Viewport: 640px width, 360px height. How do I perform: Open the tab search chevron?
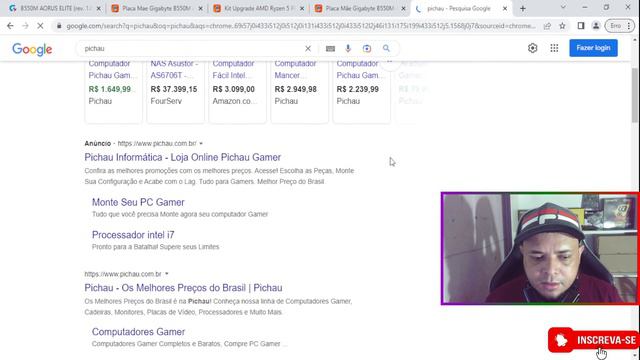(x=563, y=7)
